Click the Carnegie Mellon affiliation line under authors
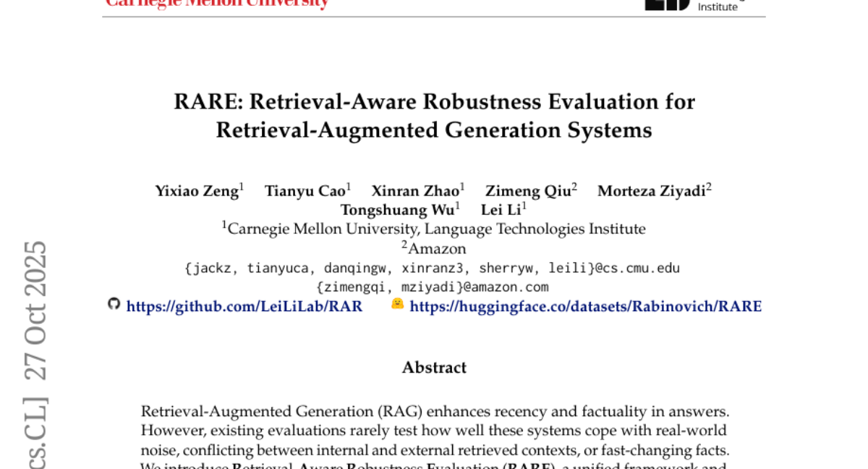868x469 pixels. pyautogui.click(x=434, y=229)
